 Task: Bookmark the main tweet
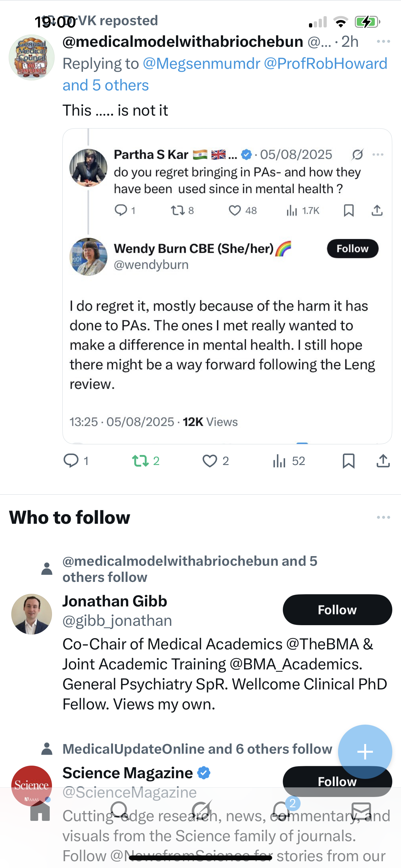(x=348, y=460)
